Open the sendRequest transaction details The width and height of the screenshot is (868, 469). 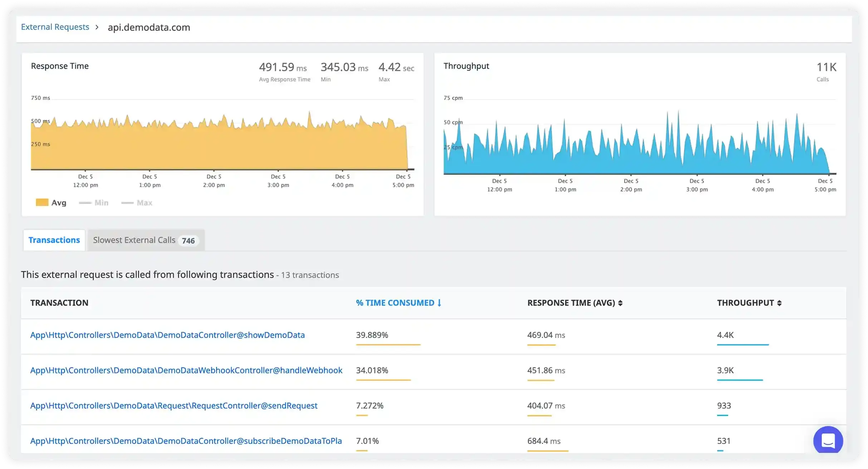pyautogui.click(x=174, y=406)
